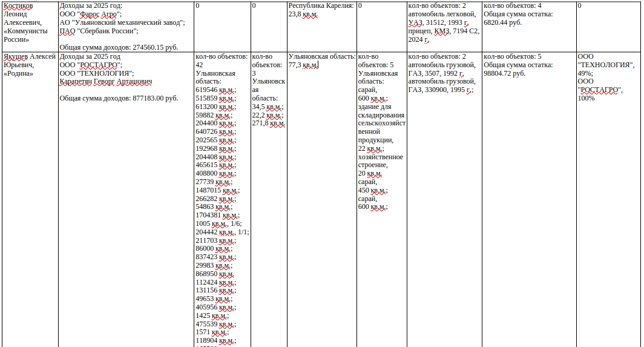Click the land area "211703 кв.м.;"
644x347 pixels.
[x=215, y=240]
